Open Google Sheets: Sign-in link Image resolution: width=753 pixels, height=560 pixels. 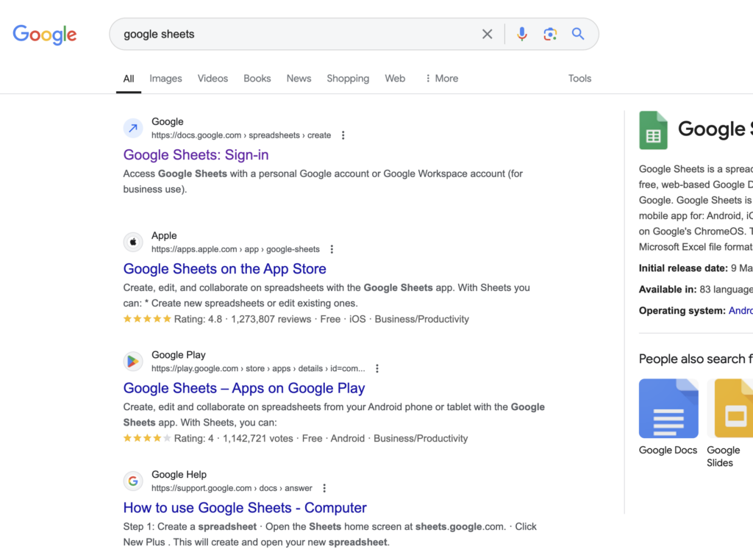click(196, 155)
